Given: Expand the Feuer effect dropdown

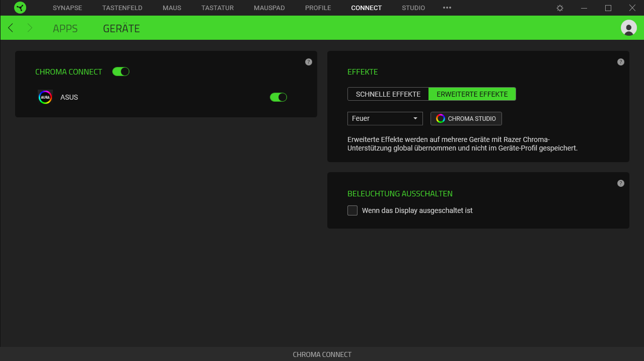Looking at the screenshot, I should click(385, 118).
